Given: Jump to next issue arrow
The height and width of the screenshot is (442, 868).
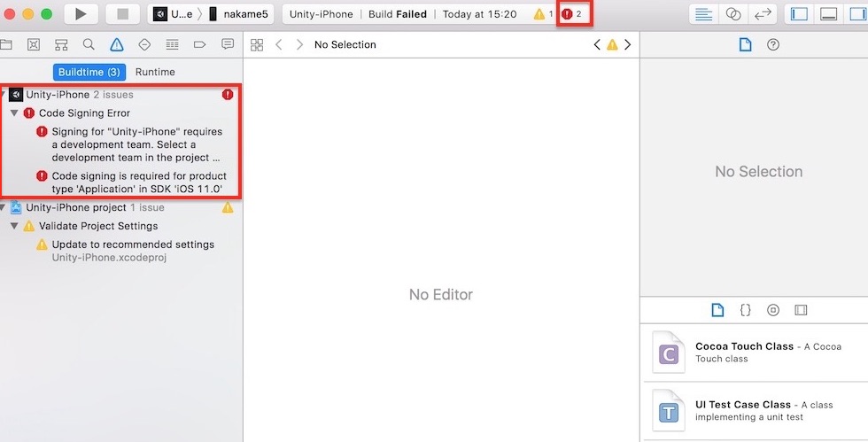Looking at the screenshot, I should (x=628, y=45).
